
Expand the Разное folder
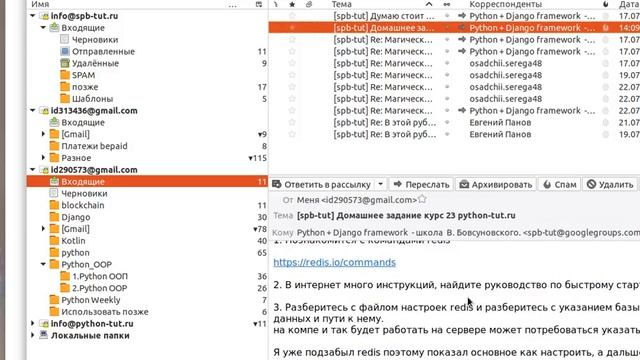pos(43,158)
